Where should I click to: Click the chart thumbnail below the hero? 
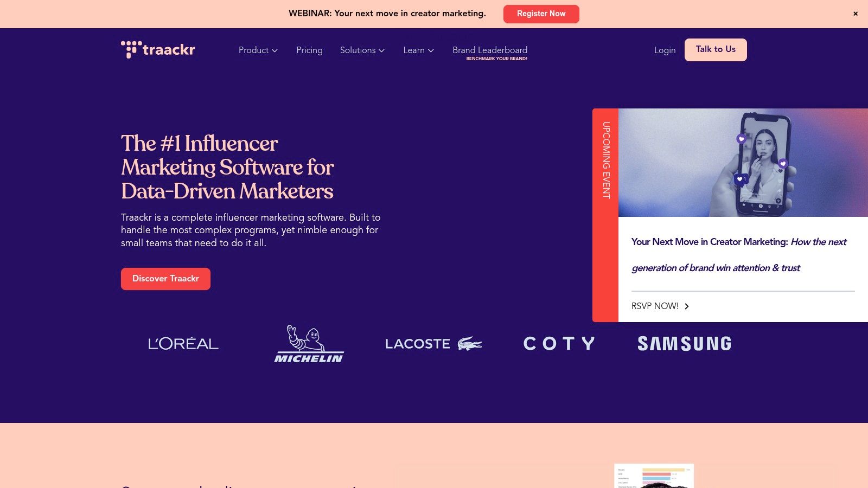click(654, 476)
